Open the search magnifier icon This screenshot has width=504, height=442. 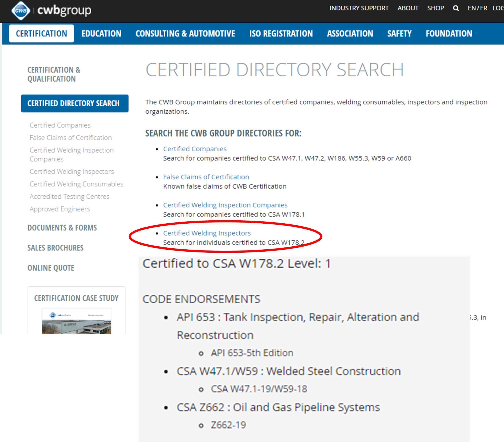coord(456,8)
